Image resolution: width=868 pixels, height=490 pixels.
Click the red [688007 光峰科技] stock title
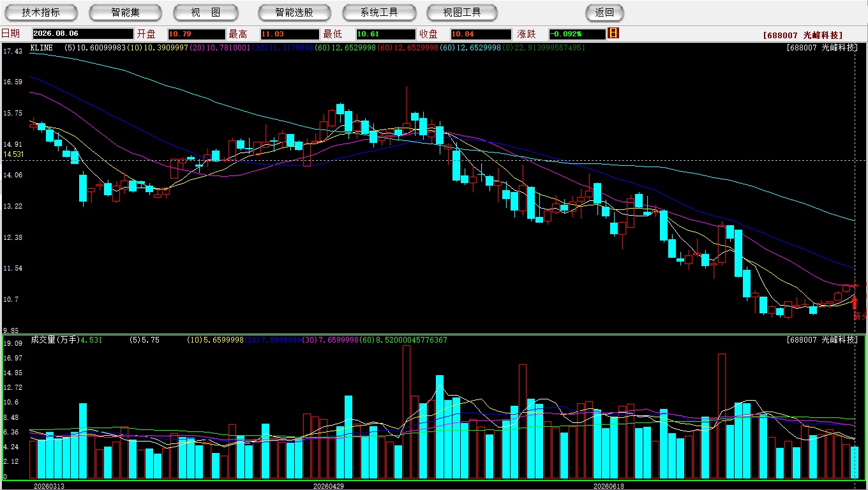coord(803,36)
